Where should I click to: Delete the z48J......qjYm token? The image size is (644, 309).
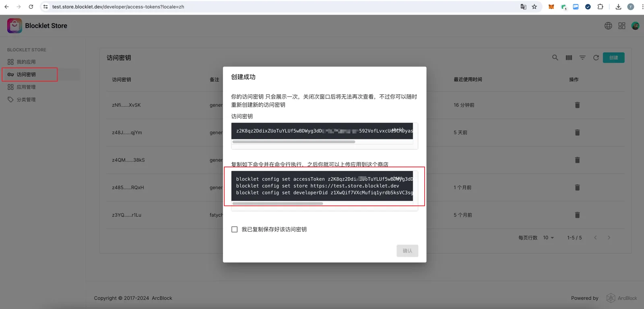click(x=577, y=133)
